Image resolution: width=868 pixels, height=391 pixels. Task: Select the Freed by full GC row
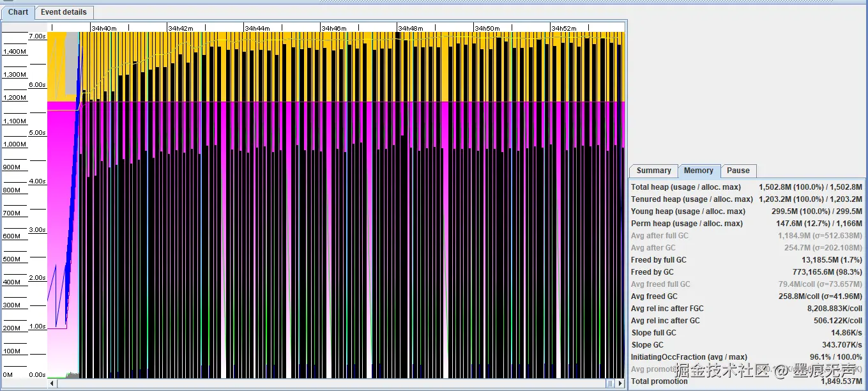(746, 260)
